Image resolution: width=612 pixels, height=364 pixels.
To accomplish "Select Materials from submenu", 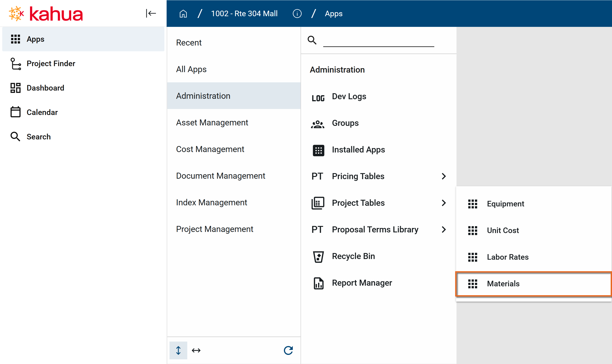I will point(503,284).
